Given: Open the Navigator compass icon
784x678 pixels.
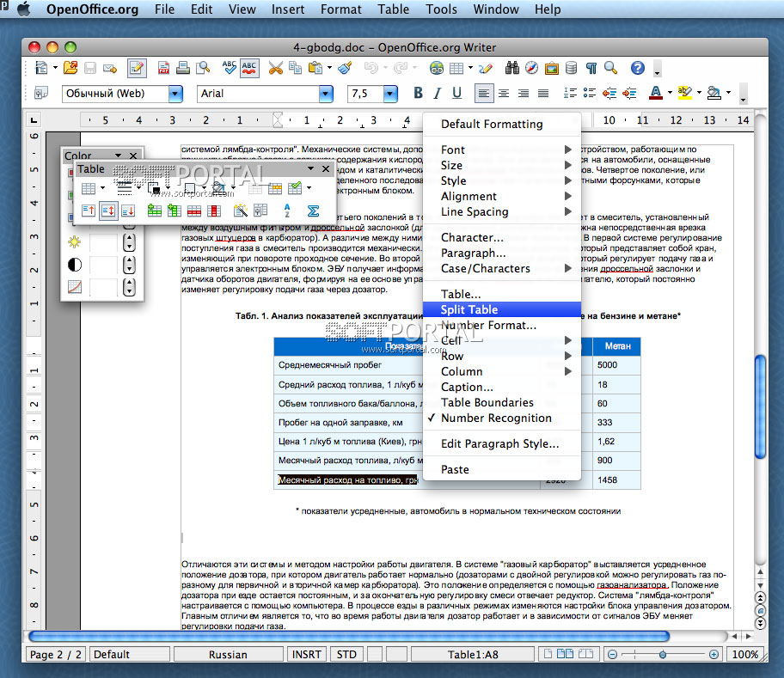Looking at the screenshot, I should (531, 68).
